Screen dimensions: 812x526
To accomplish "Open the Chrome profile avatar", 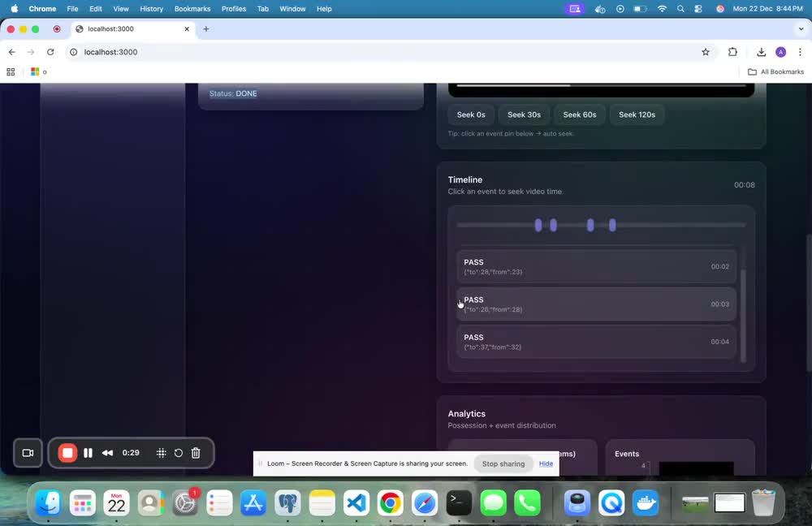I will point(780,52).
